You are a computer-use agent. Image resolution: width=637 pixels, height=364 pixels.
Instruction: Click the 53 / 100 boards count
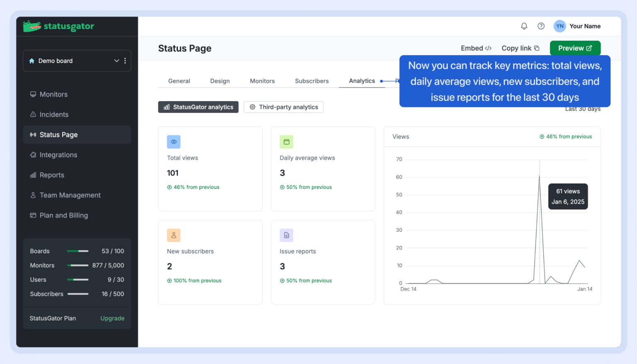click(x=113, y=251)
